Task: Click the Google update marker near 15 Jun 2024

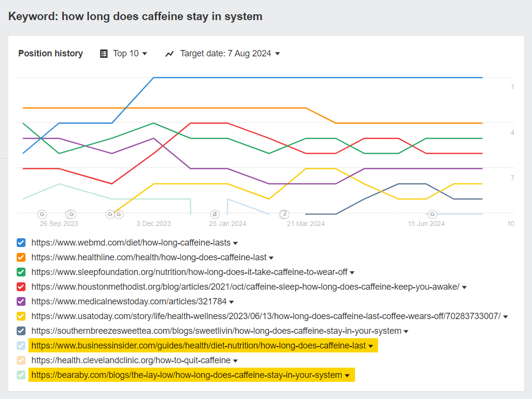Action: point(432,214)
